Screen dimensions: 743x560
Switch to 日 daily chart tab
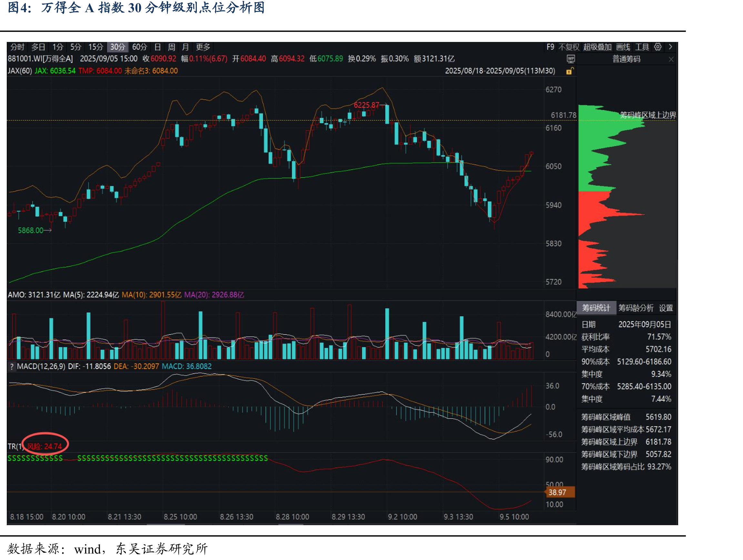(x=157, y=47)
